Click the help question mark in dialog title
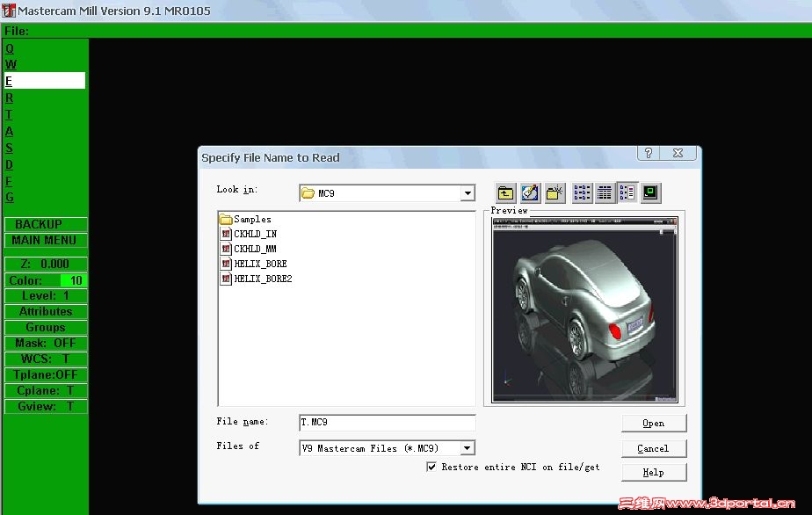 click(x=649, y=154)
